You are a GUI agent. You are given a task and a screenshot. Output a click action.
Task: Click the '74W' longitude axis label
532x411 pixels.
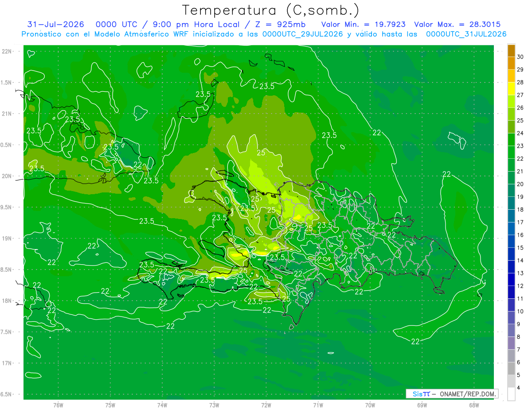(x=162, y=405)
